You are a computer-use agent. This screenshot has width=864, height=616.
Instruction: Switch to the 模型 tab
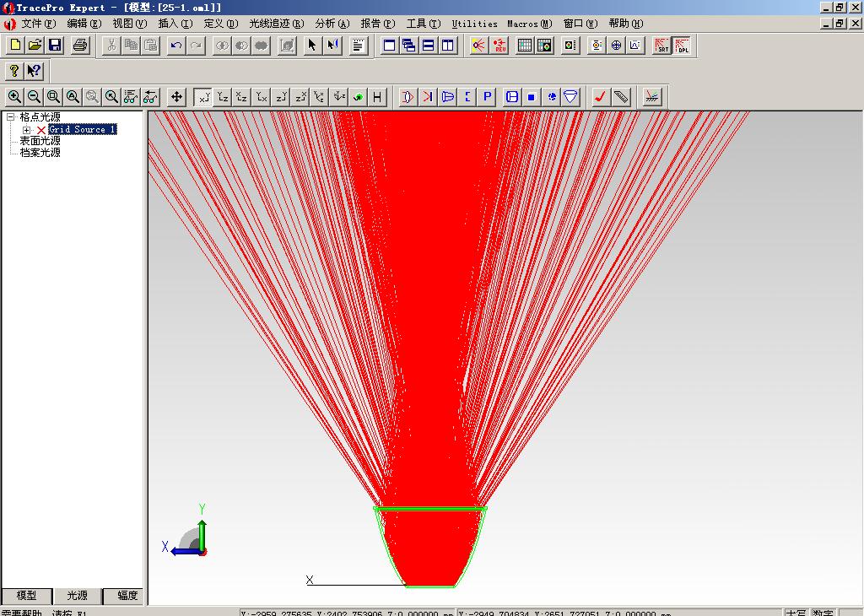26,596
